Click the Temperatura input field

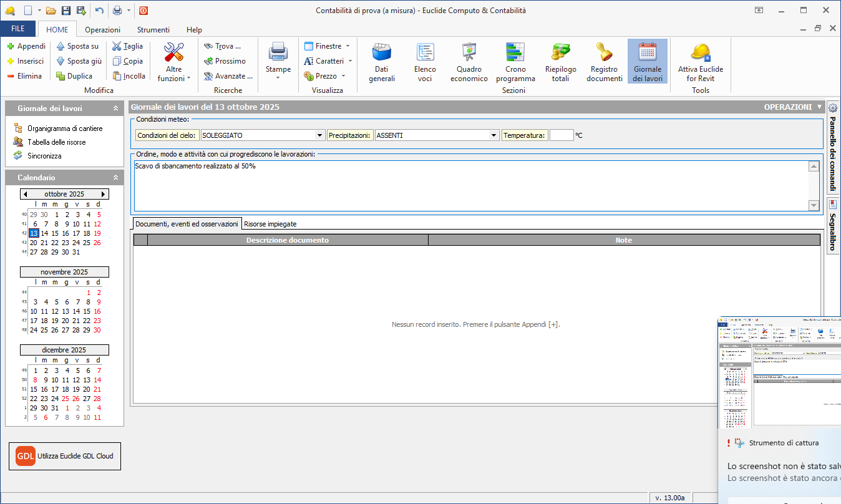pos(561,135)
